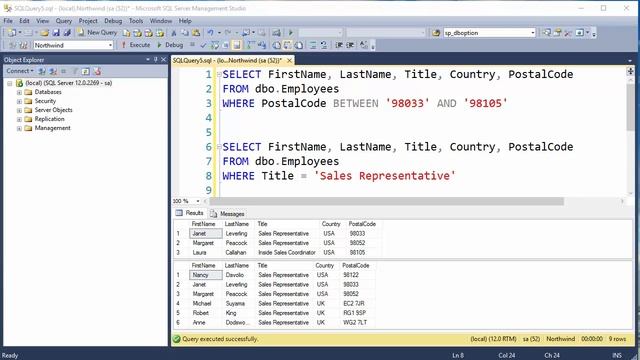The image size is (640, 360).
Task: Switch to the Messages tab
Action: [227, 213]
